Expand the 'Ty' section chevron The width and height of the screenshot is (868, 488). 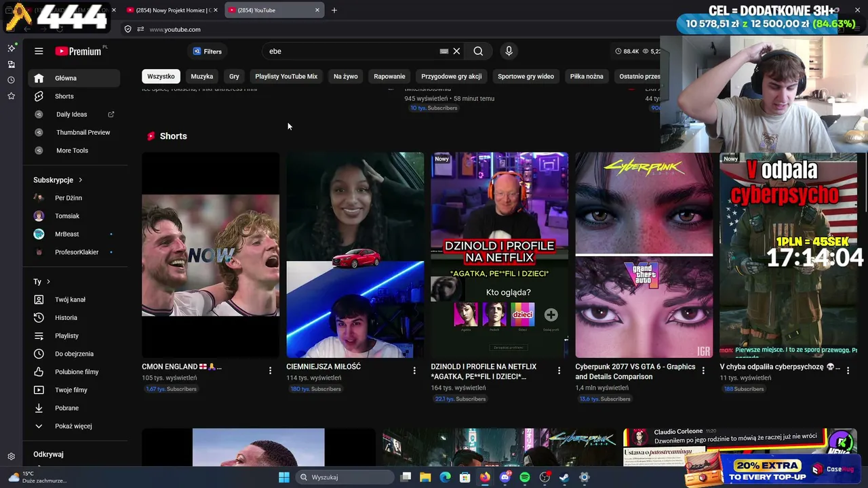pos(48,282)
